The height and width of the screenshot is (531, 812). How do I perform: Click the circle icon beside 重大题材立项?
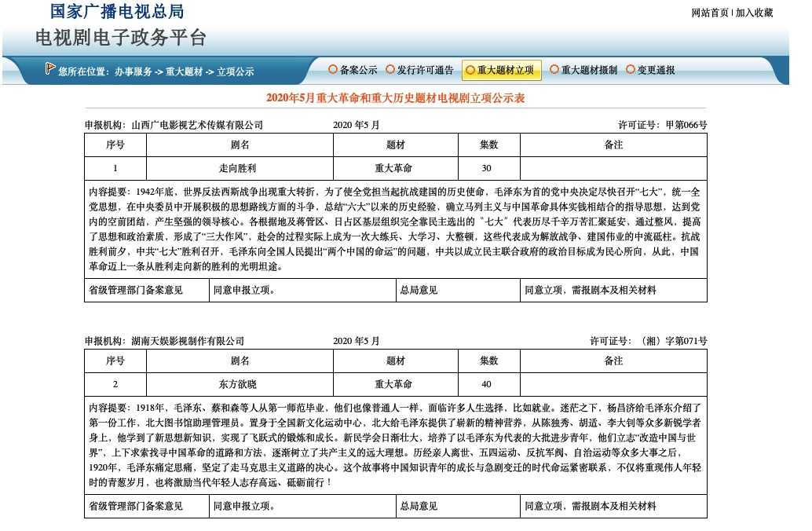coord(470,70)
